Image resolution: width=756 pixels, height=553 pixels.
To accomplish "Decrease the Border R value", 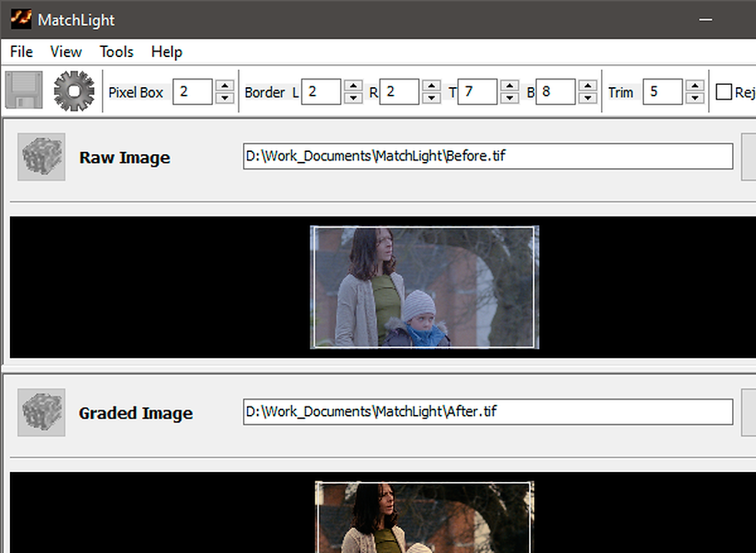I will point(431,97).
